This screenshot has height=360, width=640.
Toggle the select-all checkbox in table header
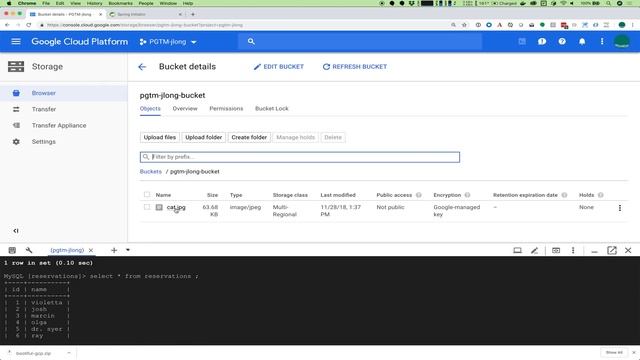[x=147, y=195]
